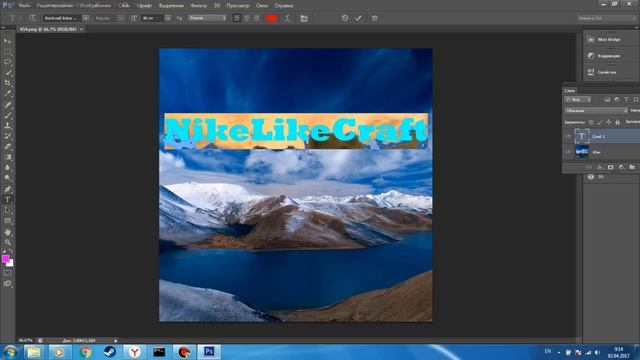
Task: Select the Healing Brush tool
Action: point(7,104)
